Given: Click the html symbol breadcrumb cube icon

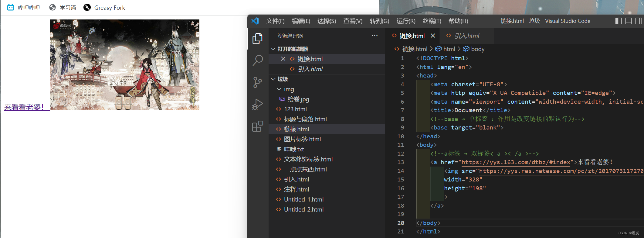Looking at the screenshot, I should [438, 49].
